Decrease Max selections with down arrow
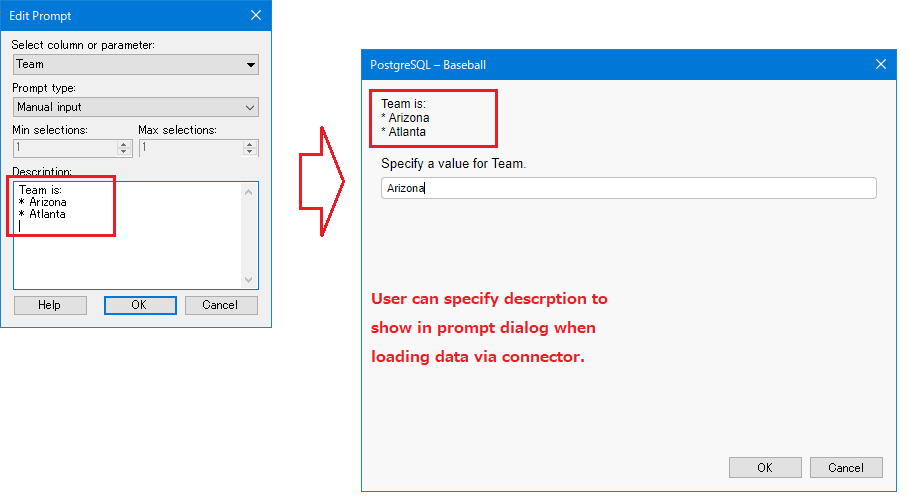This screenshot has height=499, width=908. click(x=250, y=152)
